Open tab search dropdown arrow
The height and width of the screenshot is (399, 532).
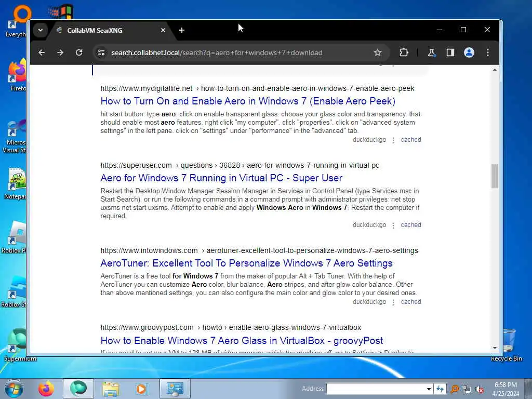pos(41,30)
